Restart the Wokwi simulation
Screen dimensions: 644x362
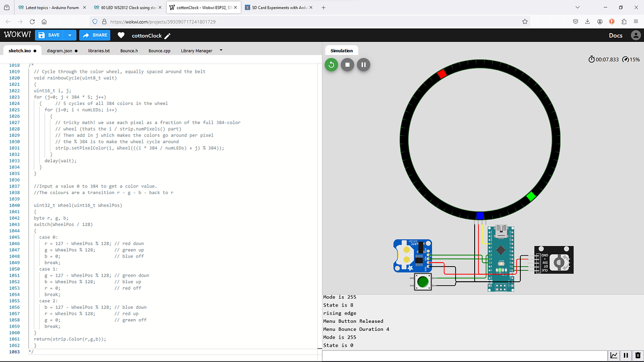click(331, 64)
